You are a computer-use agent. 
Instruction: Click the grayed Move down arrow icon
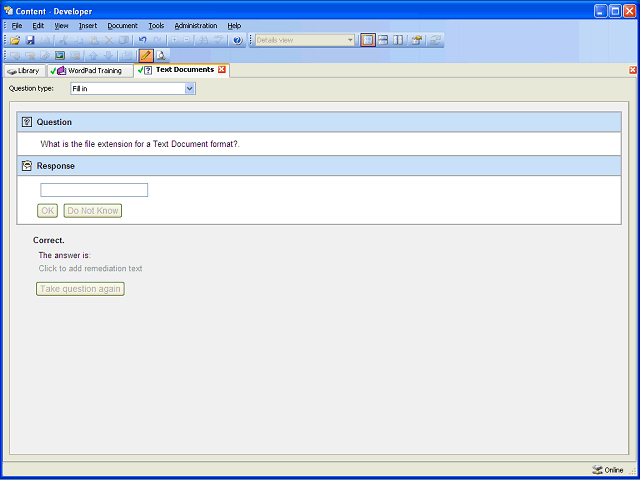click(x=108, y=56)
